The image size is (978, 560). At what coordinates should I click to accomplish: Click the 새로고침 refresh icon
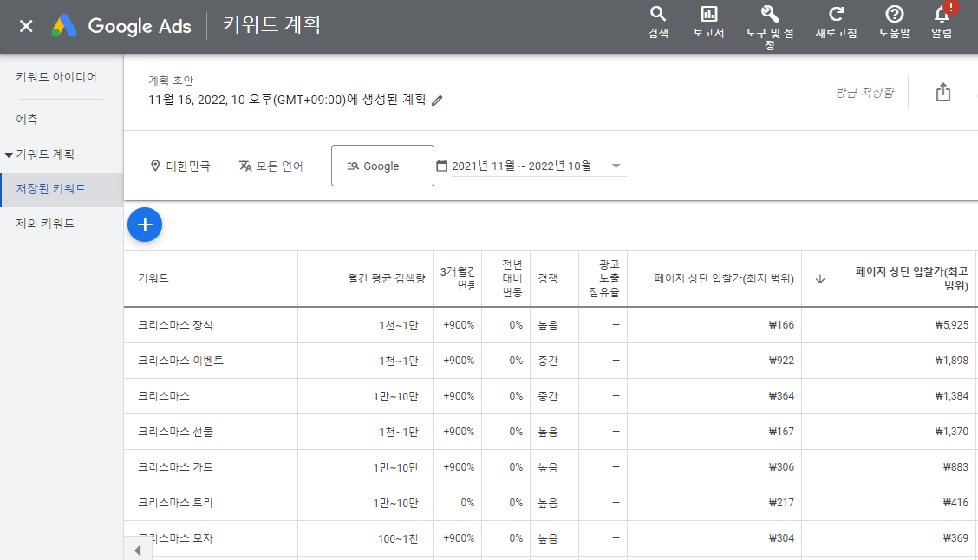point(835,19)
